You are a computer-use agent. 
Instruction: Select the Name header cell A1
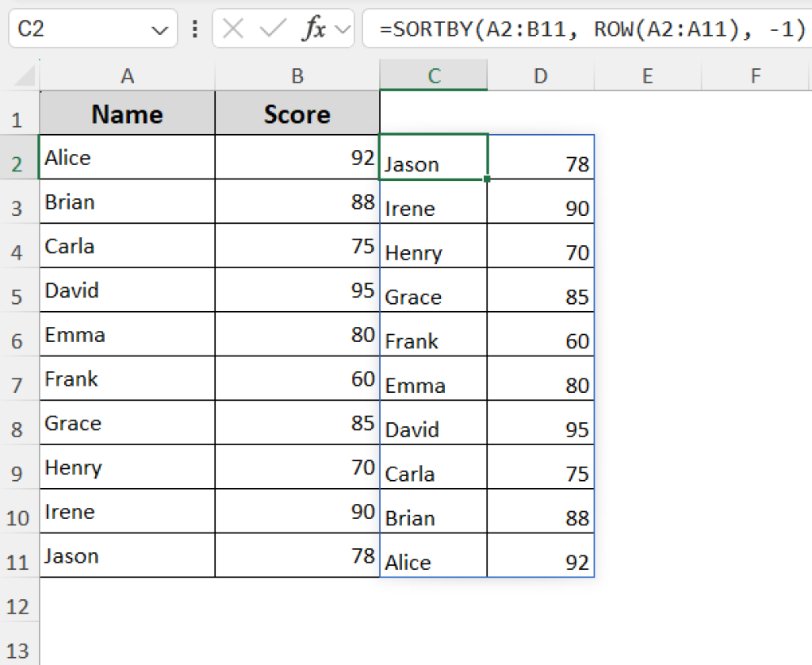click(x=127, y=113)
